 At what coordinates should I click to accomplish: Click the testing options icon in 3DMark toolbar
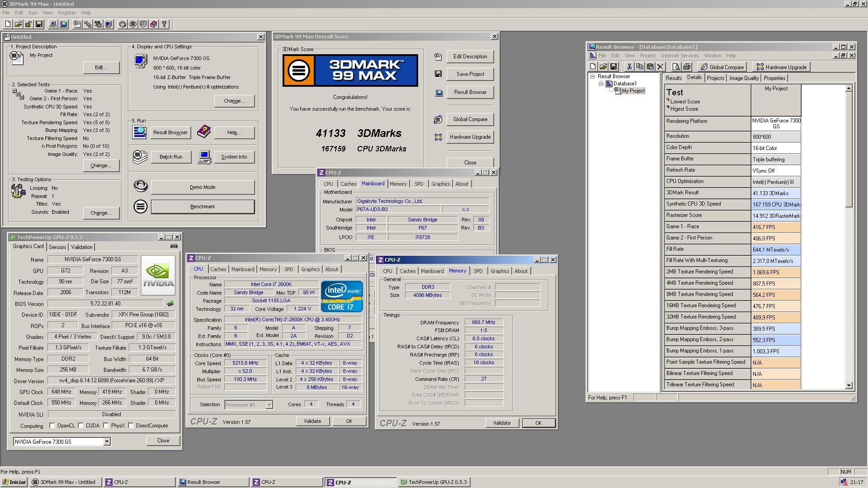click(x=98, y=24)
